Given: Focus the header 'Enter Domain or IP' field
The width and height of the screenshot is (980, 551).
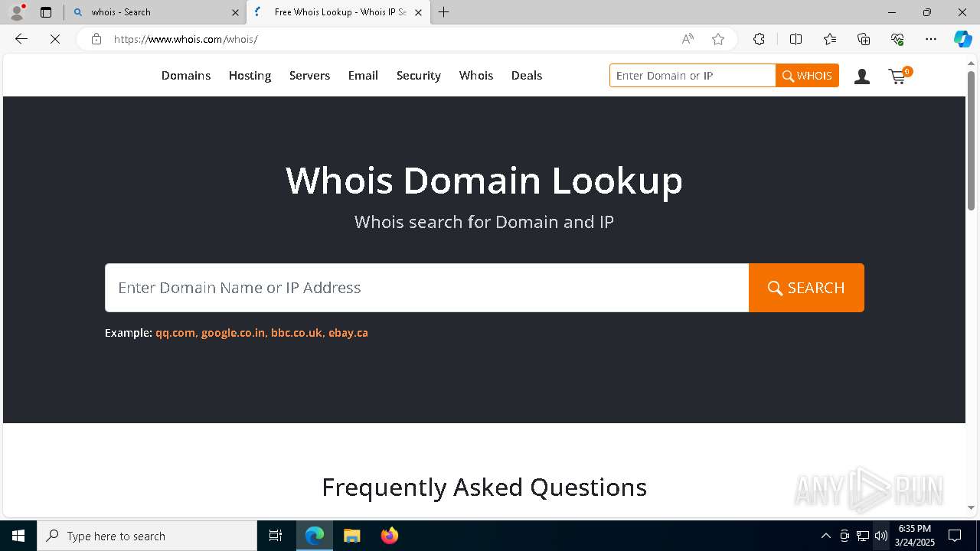Looking at the screenshot, I should pyautogui.click(x=693, y=76).
